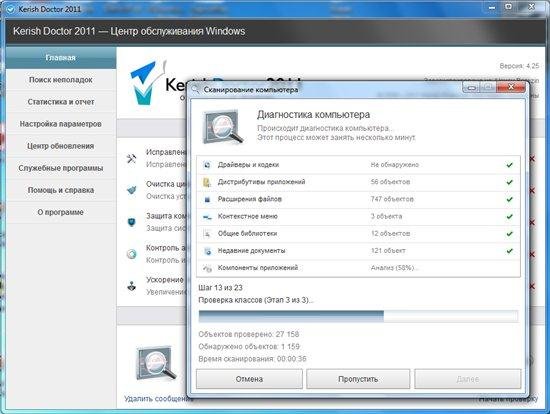Viewport: 550px width, 414px height.
Task: Open the Главная tab in sidebar
Action: tap(60, 58)
